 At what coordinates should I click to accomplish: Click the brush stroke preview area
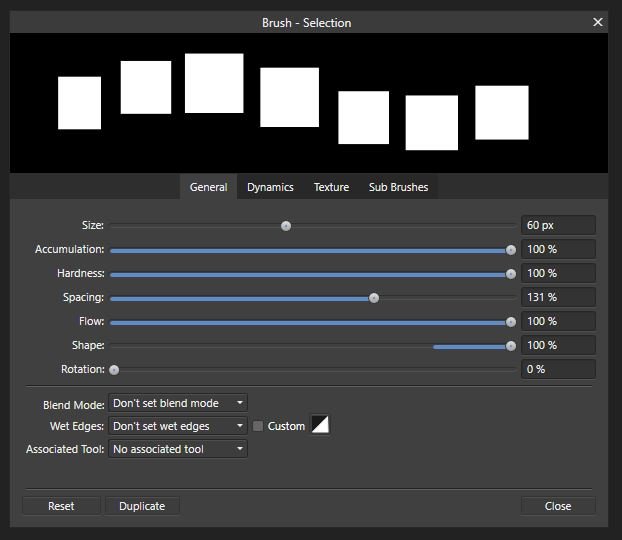coord(309,103)
